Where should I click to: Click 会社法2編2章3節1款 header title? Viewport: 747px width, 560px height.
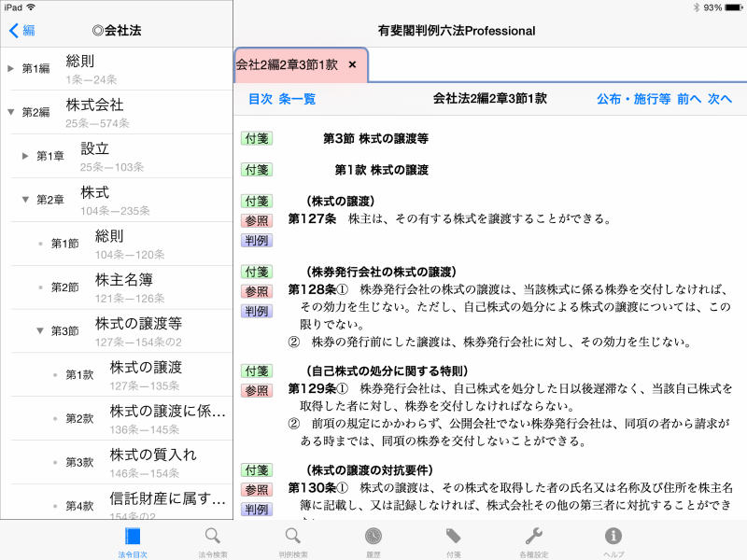pos(489,99)
